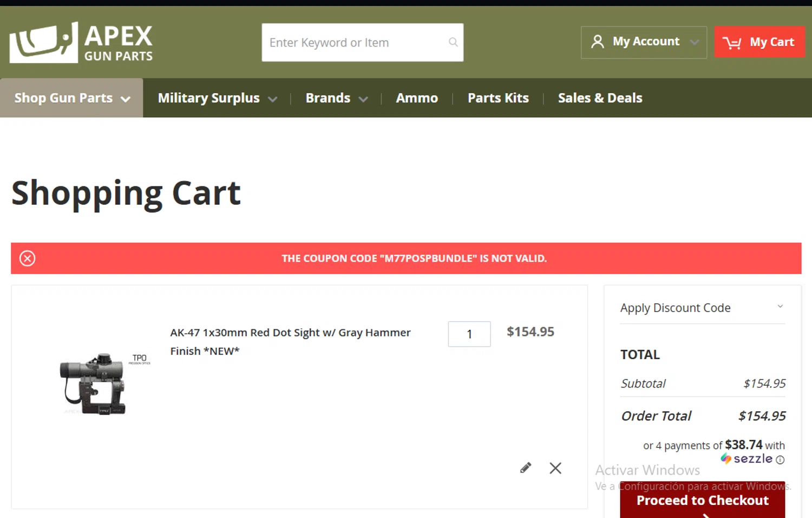This screenshot has height=518, width=812.
Task: Click the pencil icon to edit the cart item
Action: click(526, 468)
